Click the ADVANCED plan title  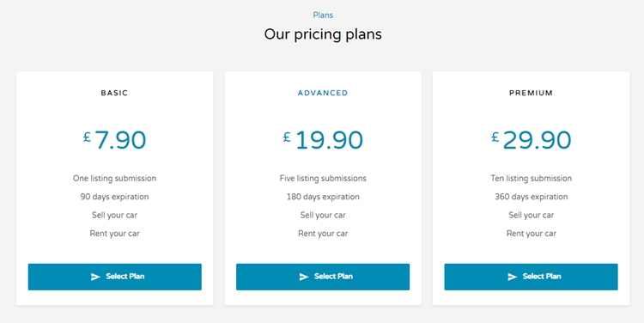click(323, 93)
